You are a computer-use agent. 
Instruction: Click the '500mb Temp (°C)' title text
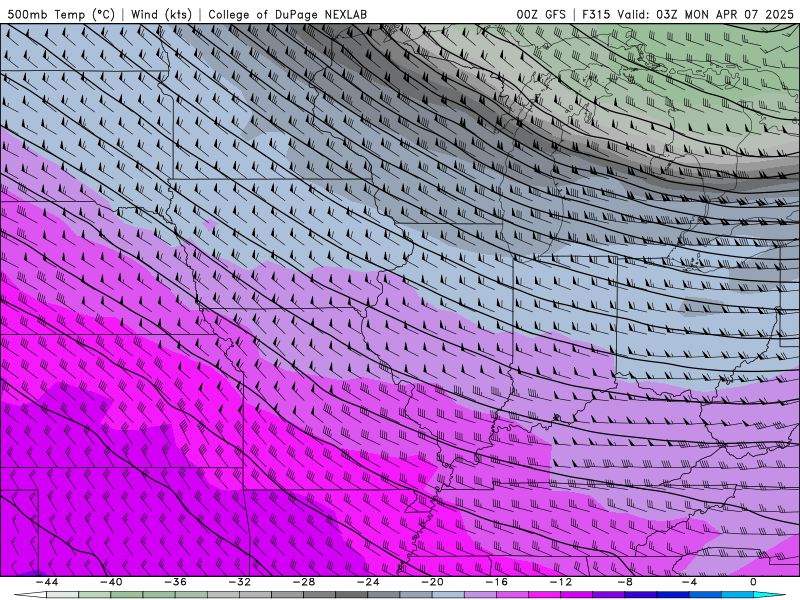(61, 14)
